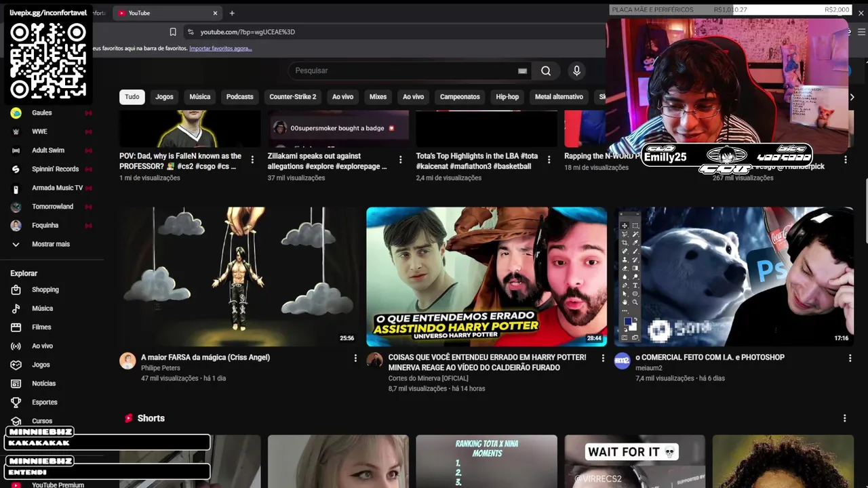Select the Podcasts filter chip
Viewport: 868px width, 488px height.
click(239, 97)
